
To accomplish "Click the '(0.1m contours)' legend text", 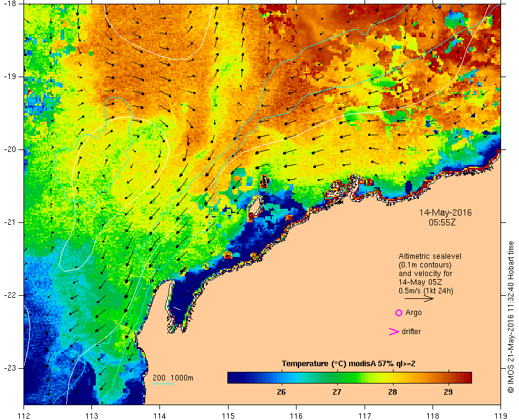I will coord(425,265).
